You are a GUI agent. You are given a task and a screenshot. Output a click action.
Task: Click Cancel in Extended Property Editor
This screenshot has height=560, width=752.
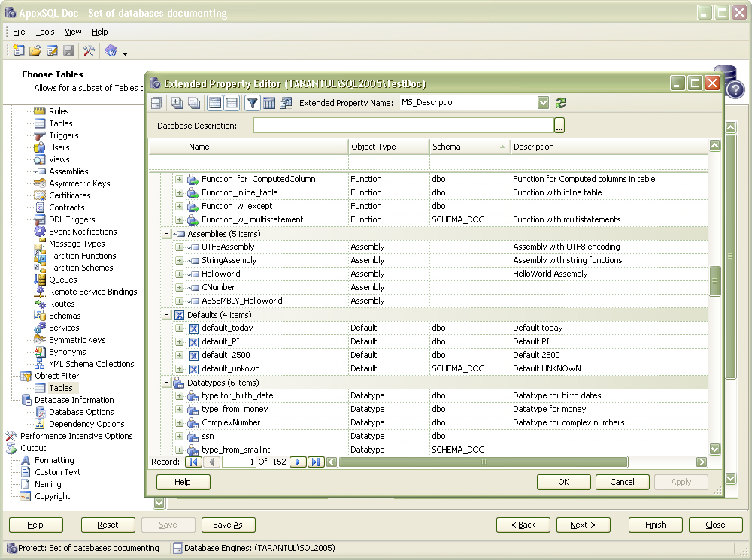pos(622,483)
